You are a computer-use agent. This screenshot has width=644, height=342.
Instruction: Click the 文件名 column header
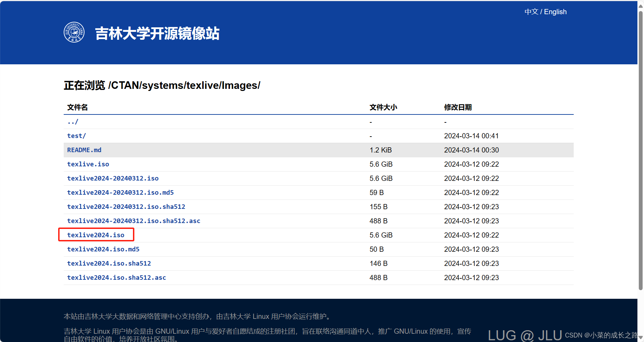tap(78, 107)
